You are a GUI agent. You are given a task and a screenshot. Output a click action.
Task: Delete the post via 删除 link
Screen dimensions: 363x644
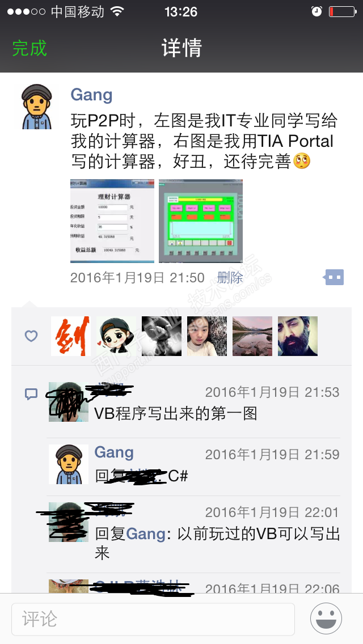230,278
